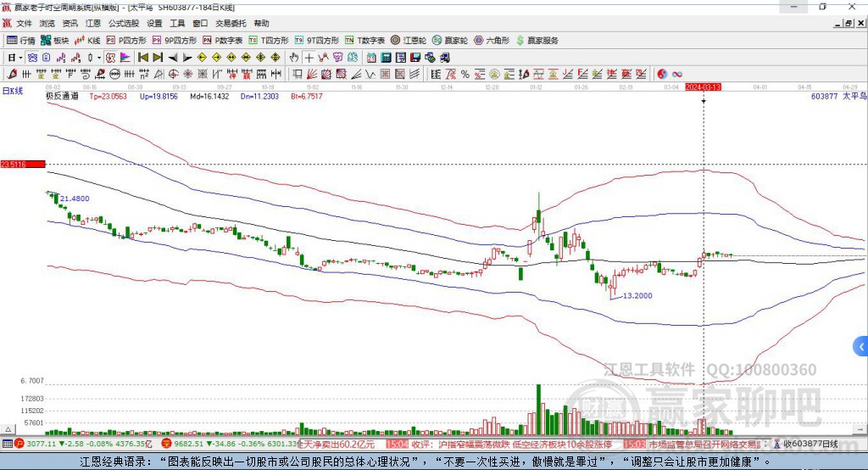Open the T数字表 tool

pos(364,41)
